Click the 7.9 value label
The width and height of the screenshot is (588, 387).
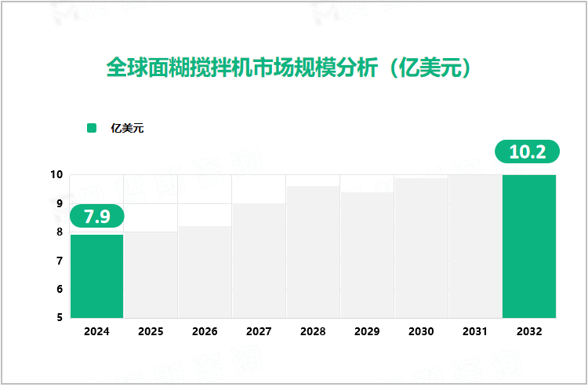pyautogui.click(x=96, y=216)
